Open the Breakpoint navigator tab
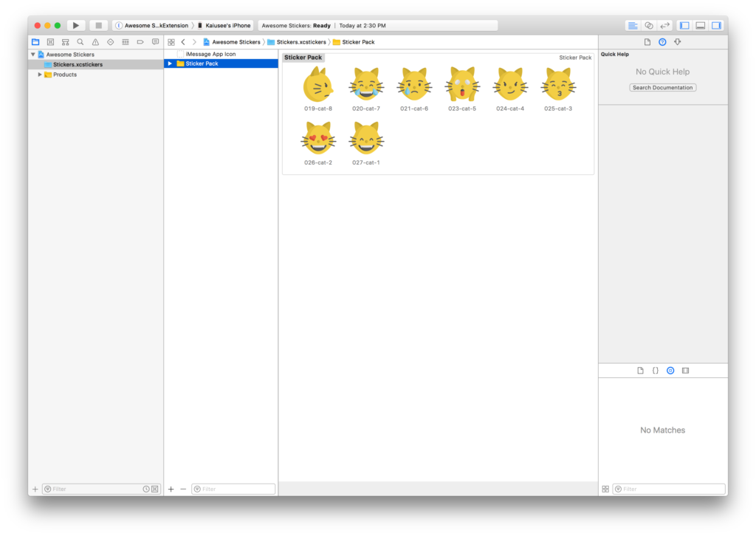Image resolution: width=756 pixels, height=536 pixels. point(140,42)
